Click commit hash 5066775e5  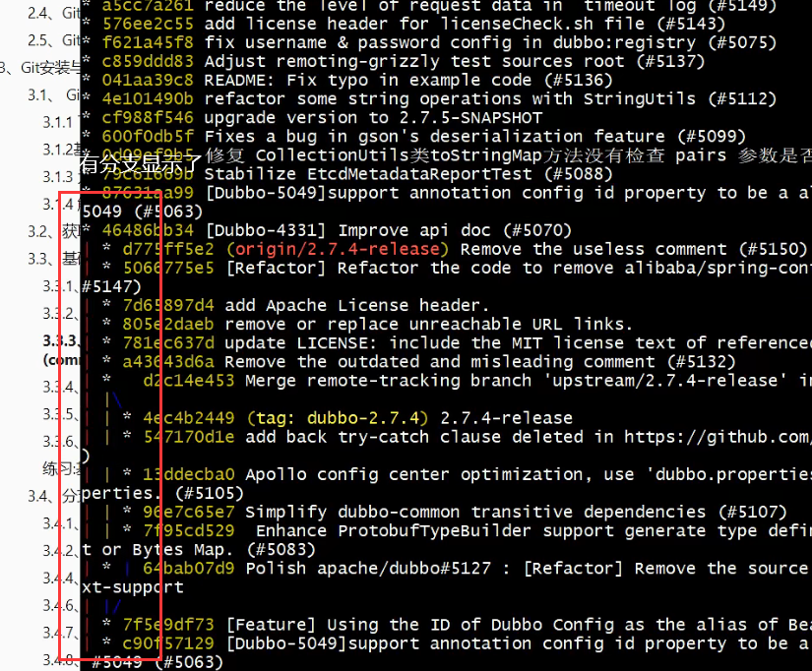168,269
